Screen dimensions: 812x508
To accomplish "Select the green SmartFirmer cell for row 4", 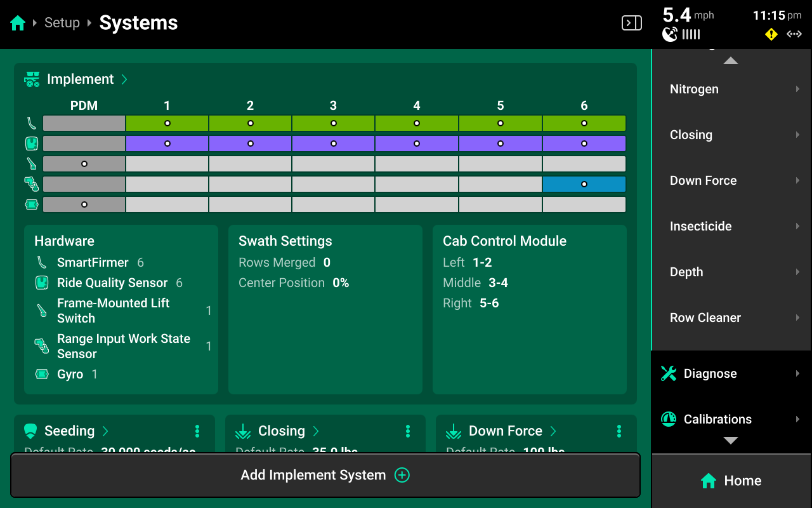I will pos(417,123).
